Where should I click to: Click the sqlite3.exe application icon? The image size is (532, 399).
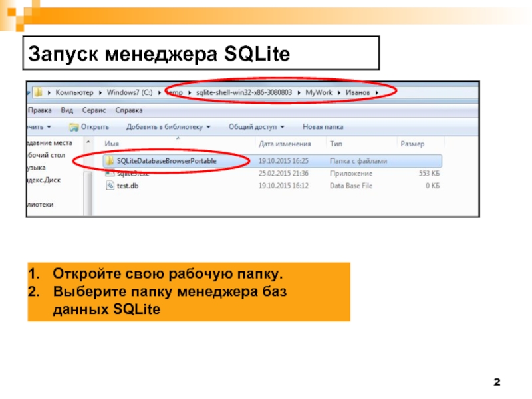click(x=110, y=174)
